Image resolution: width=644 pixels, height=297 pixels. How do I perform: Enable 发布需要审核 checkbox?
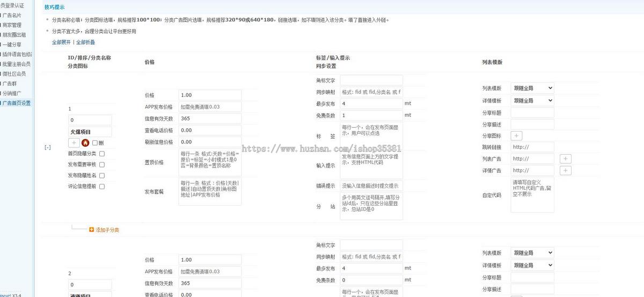pos(102,164)
